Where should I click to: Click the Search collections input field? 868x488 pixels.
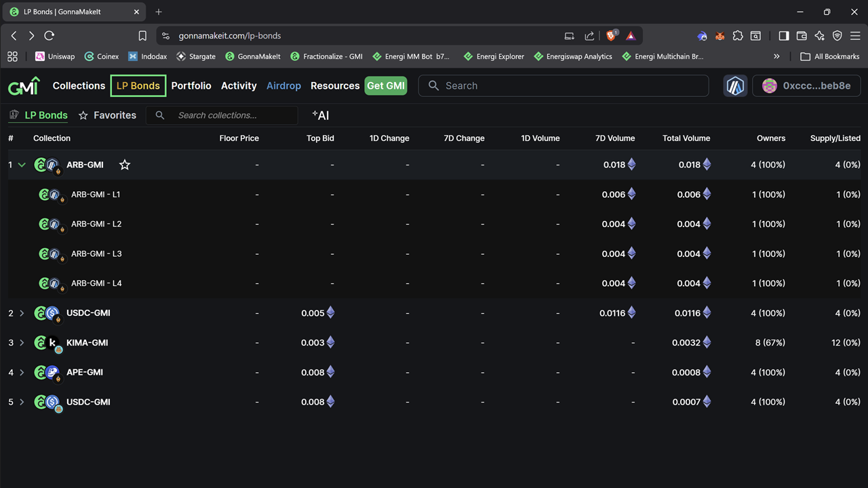[x=231, y=115]
